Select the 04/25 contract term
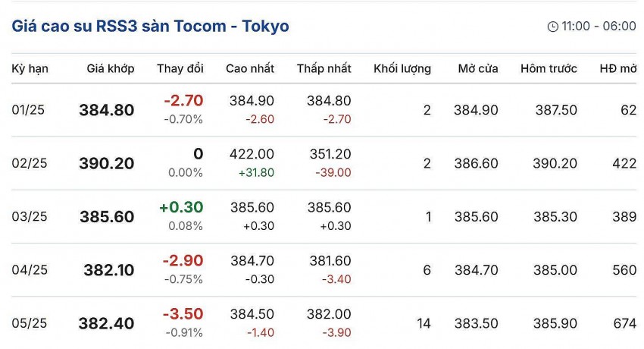644x349 pixels. pos(29,269)
